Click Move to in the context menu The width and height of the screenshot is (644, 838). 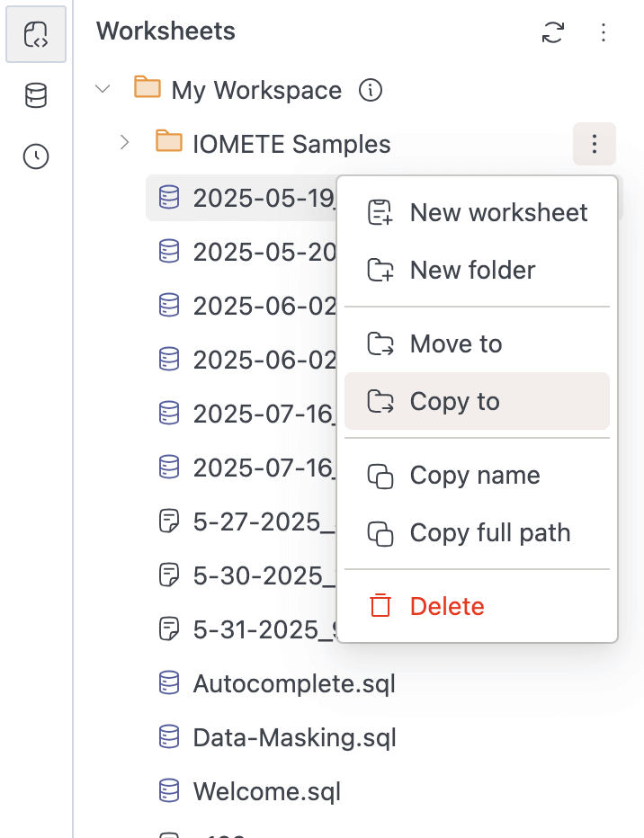[x=457, y=343]
